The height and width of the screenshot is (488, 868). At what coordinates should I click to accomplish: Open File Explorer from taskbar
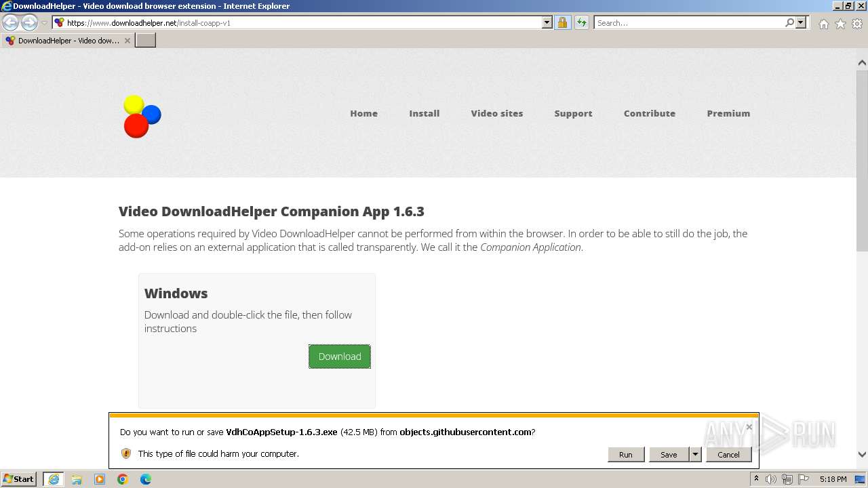(77, 479)
